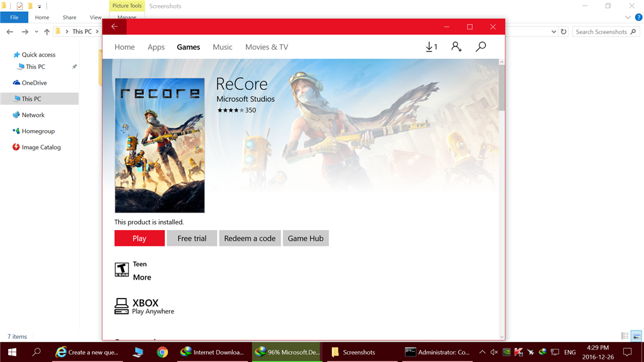Switch to the Store Music tab
644x362 pixels.
point(223,47)
